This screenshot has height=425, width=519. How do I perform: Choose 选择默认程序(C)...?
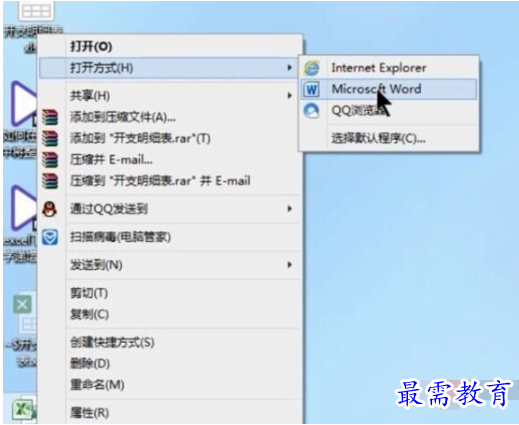tap(389, 138)
